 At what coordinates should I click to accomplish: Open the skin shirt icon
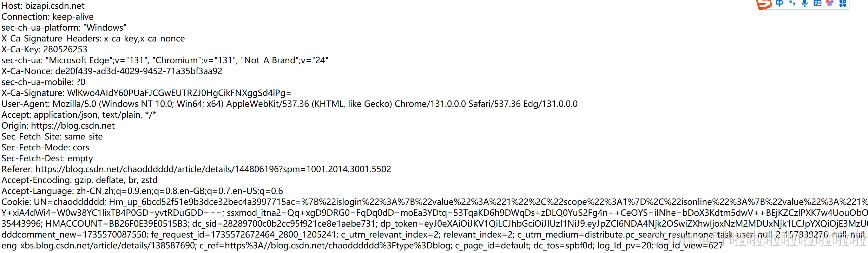pyautogui.click(x=830, y=4)
